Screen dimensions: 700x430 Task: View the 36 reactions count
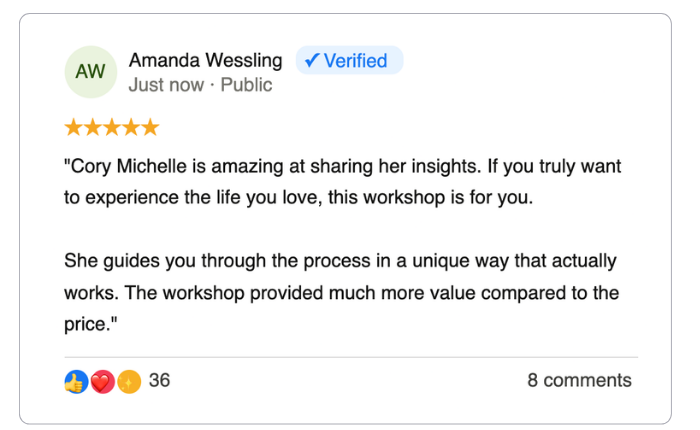click(159, 380)
